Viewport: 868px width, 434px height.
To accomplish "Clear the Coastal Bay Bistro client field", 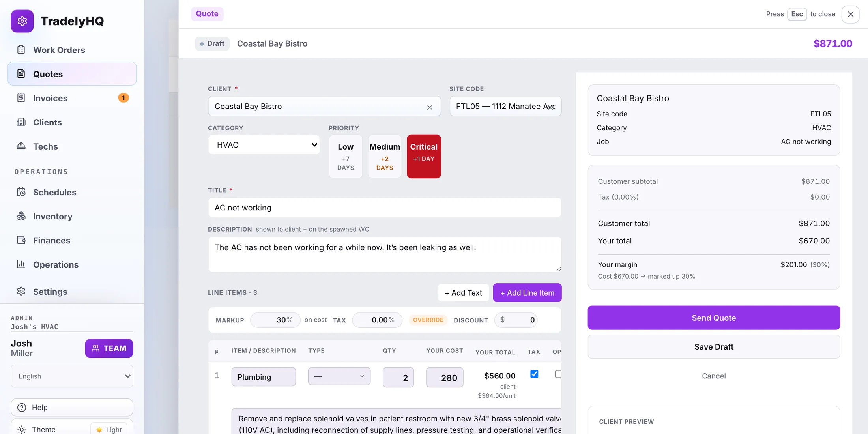I will (430, 107).
